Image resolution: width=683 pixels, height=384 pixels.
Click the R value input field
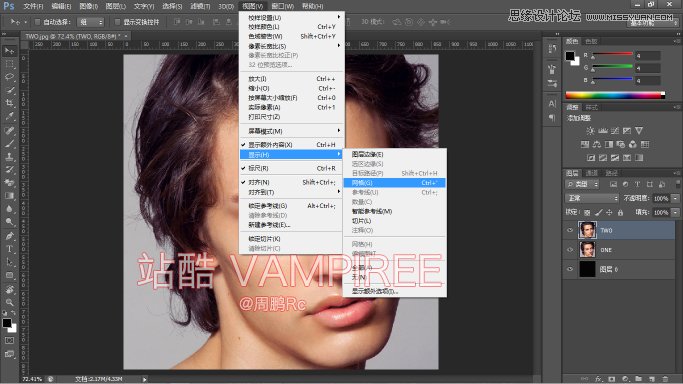coord(648,55)
